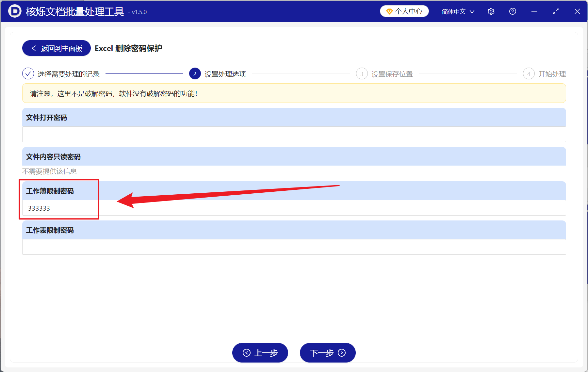588x372 pixels.
Task: Click step 2 circle 设置处理选项
Action: click(x=195, y=74)
